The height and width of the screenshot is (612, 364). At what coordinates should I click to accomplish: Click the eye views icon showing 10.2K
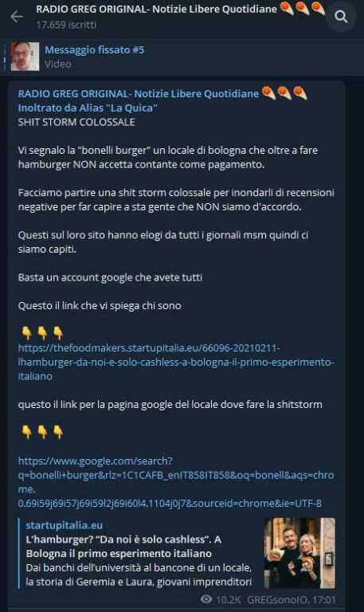[x=206, y=599]
